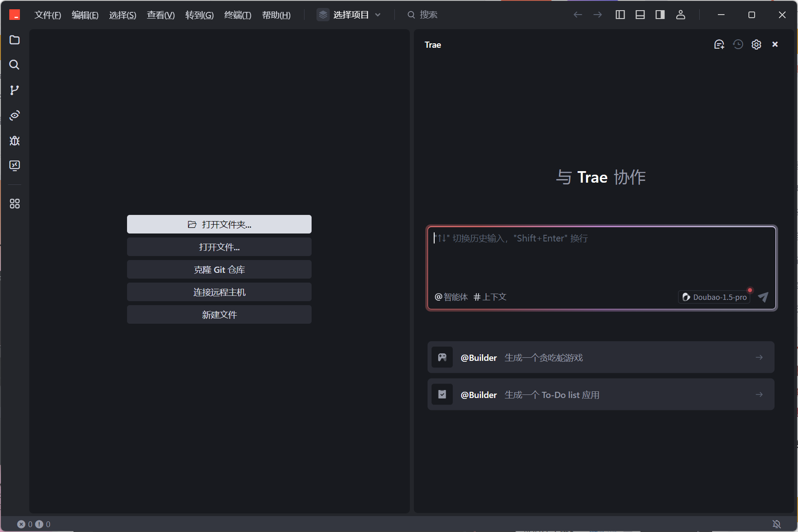
Task: Open the user account icon
Action: click(x=681, y=15)
